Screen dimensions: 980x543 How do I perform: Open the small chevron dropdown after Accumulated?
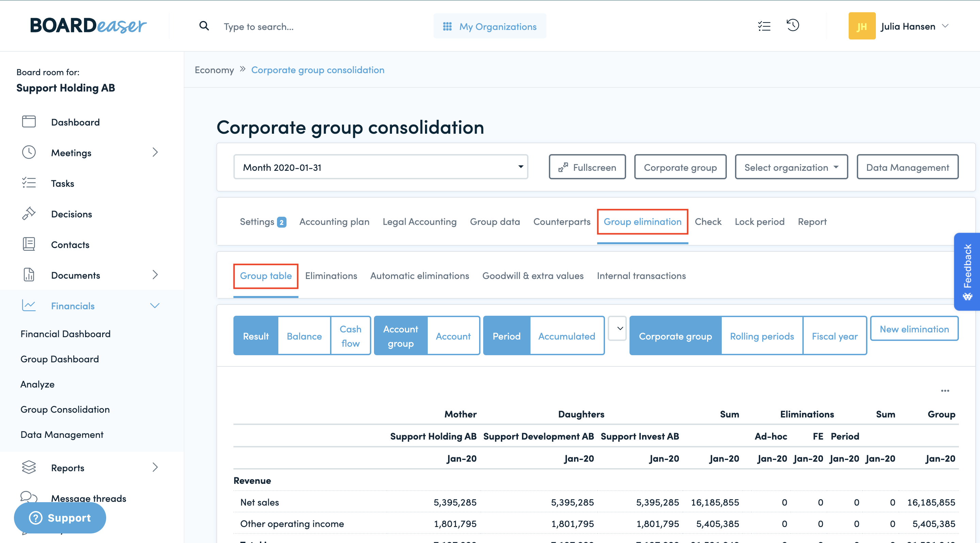617,328
